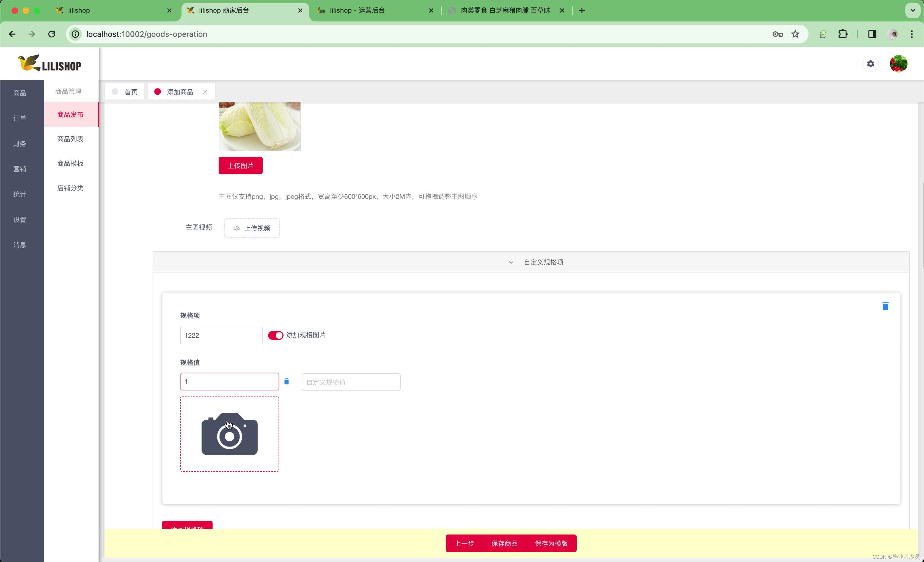This screenshot has width=924, height=562.
Task: Switch to 首页 page tab
Action: [125, 92]
